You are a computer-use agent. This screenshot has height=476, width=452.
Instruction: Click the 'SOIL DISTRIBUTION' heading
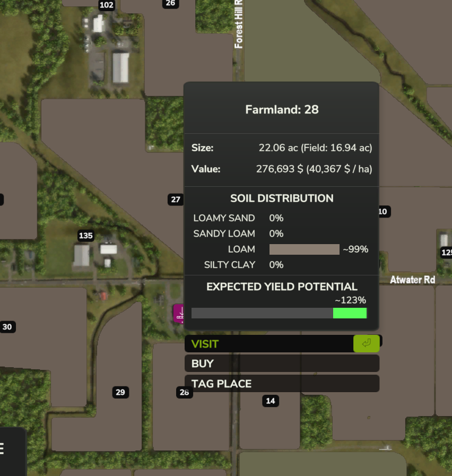(x=282, y=198)
